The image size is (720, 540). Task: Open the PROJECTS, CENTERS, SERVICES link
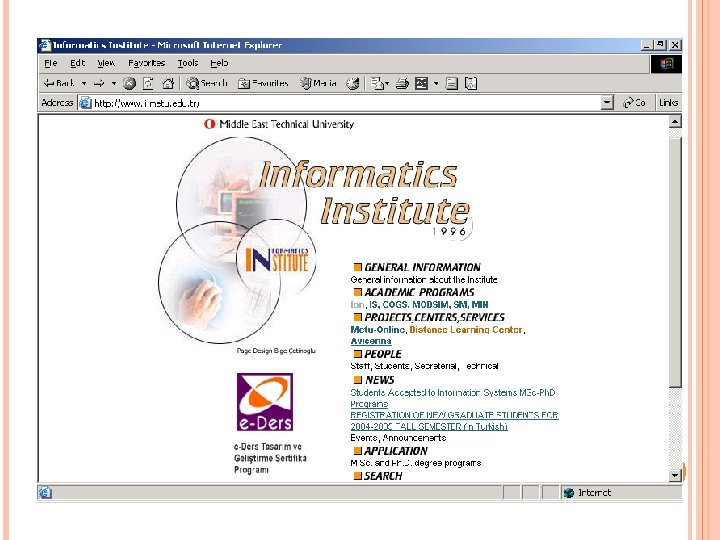pos(434,317)
